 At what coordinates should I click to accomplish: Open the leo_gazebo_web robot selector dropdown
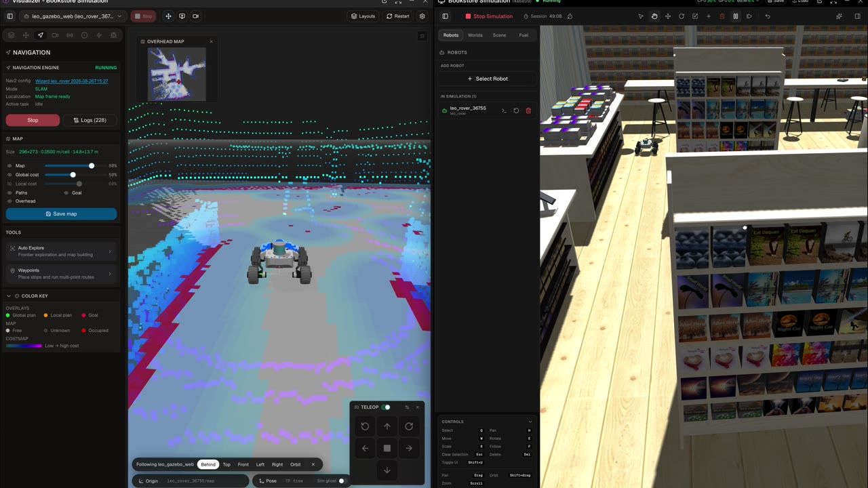click(73, 16)
